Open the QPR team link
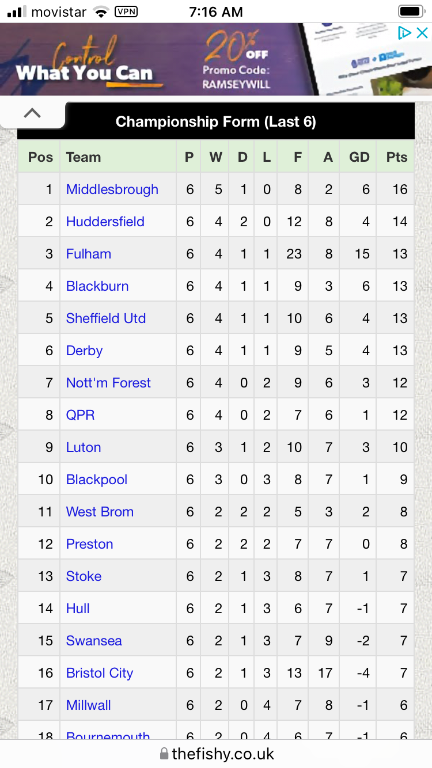The height and width of the screenshot is (768, 432). [80, 415]
